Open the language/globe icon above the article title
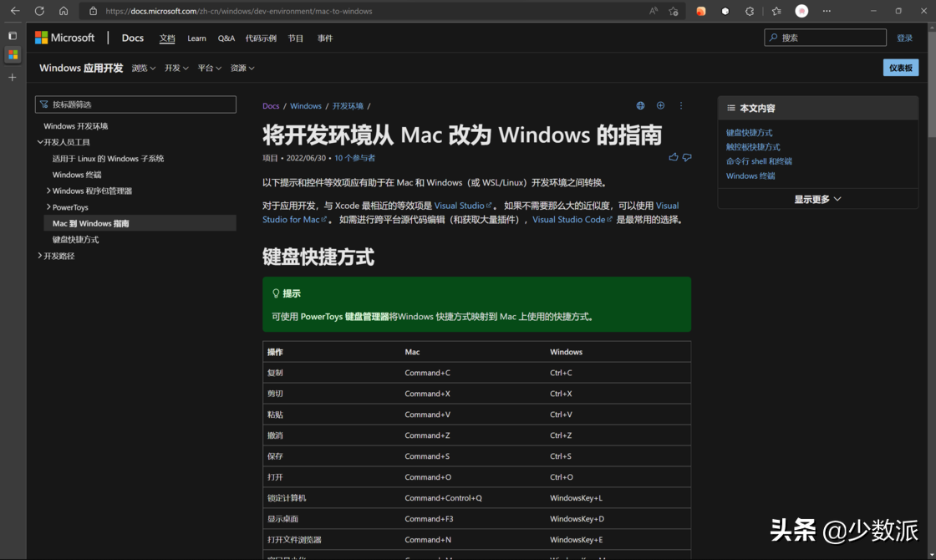The height and width of the screenshot is (560, 936). [x=640, y=105]
